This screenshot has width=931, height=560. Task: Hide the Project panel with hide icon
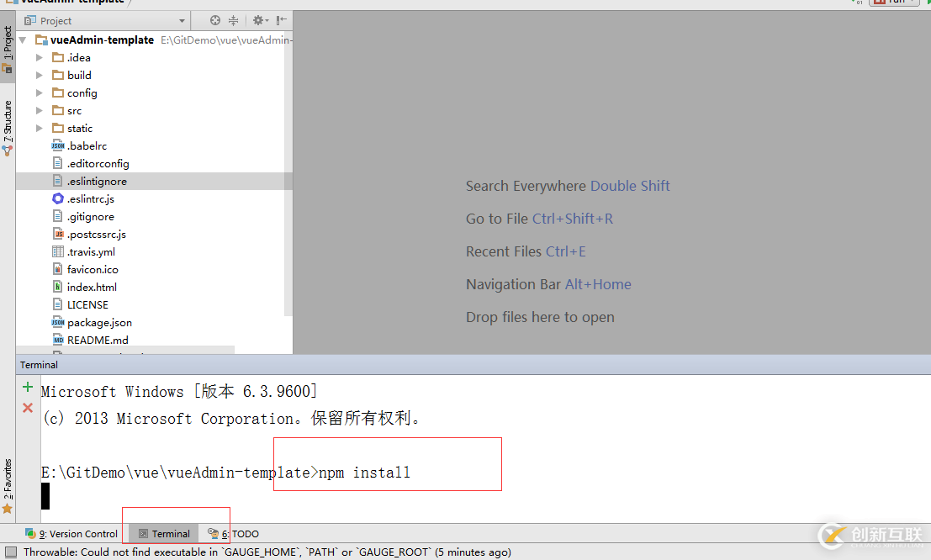282,20
